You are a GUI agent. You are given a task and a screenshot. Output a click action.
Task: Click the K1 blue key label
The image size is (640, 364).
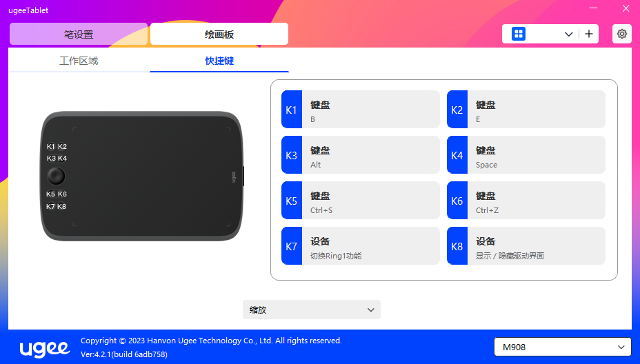(x=292, y=110)
